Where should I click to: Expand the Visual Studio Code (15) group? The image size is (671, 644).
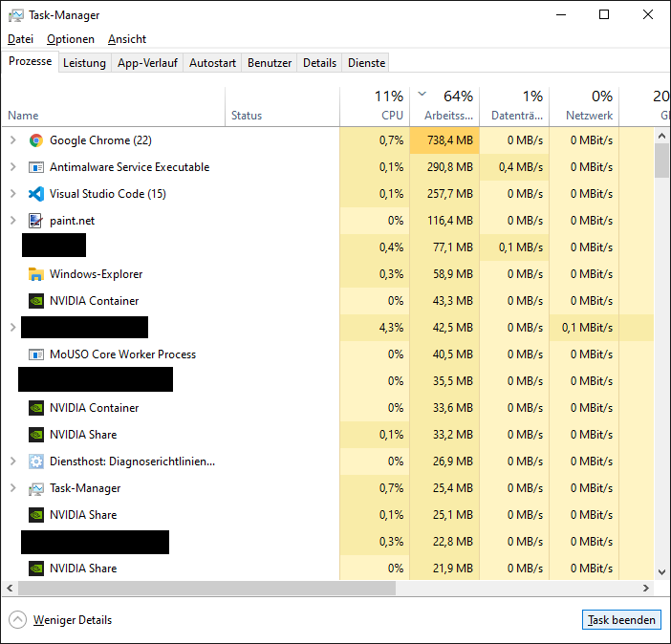click(x=12, y=194)
